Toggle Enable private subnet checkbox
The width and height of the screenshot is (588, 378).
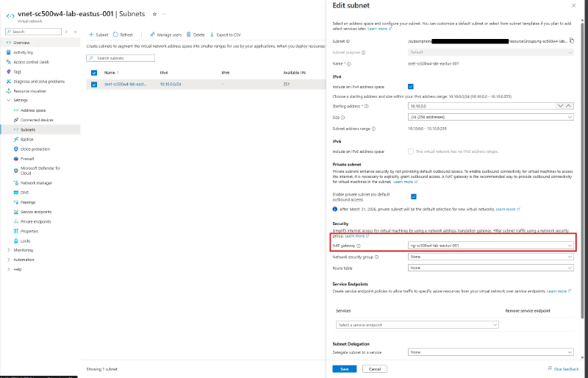(414, 196)
